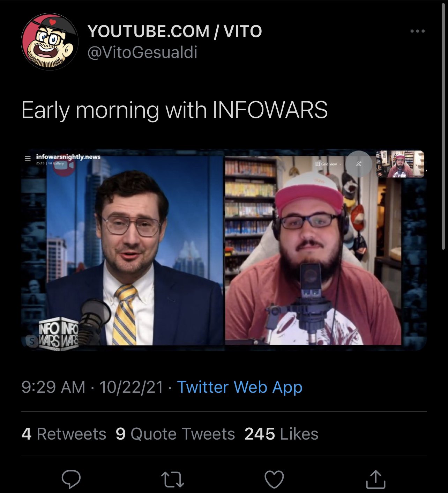Viewport: 448px width, 493px height.
Task: View the 4 Retweets list
Action: [x=64, y=434]
